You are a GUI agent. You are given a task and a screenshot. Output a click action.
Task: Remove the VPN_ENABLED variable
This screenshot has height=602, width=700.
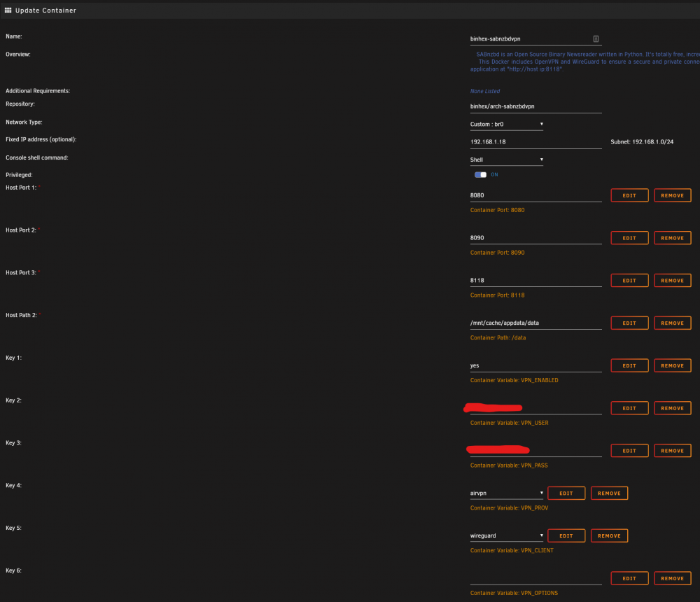click(672, 366)
